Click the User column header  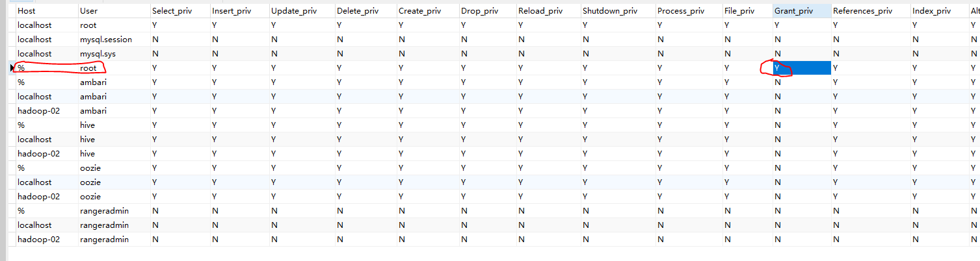pos(113,11)
